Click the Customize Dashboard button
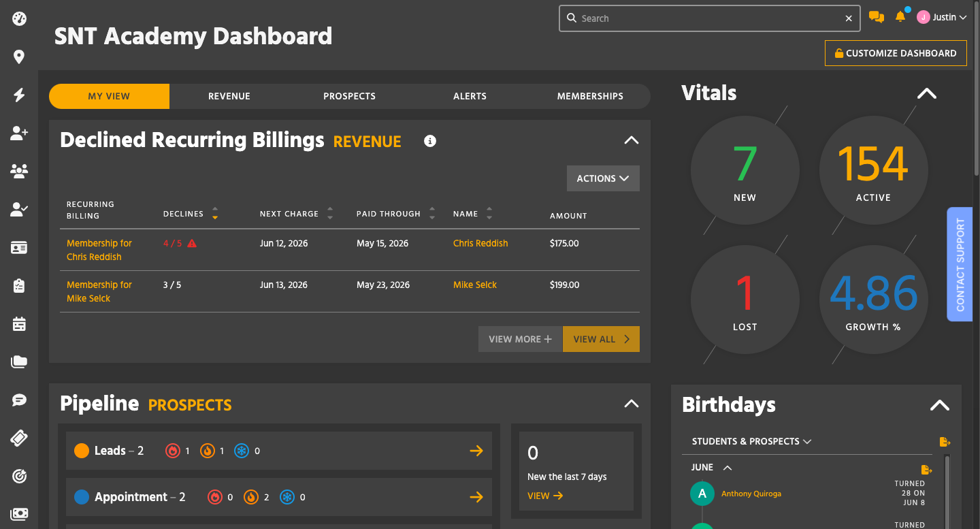 pyautogui.click(x=896, y=53)
